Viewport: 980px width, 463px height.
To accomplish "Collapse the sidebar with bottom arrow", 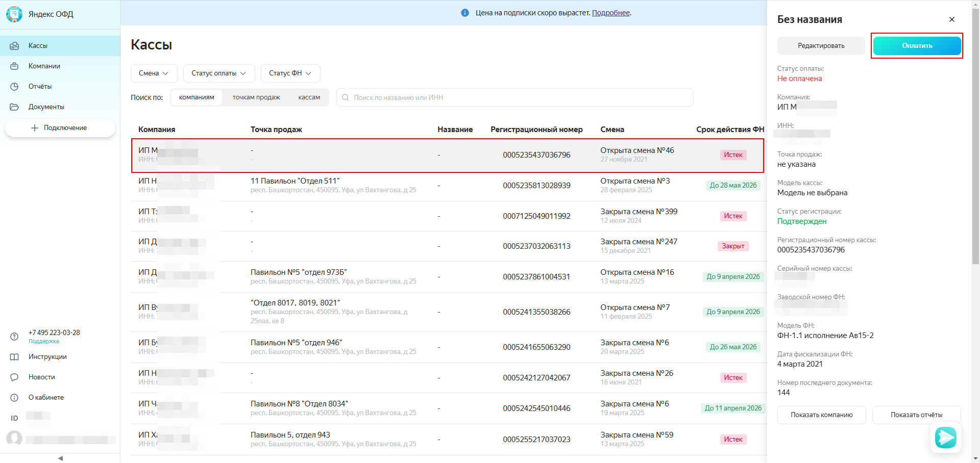I will (x=60, y=458).
